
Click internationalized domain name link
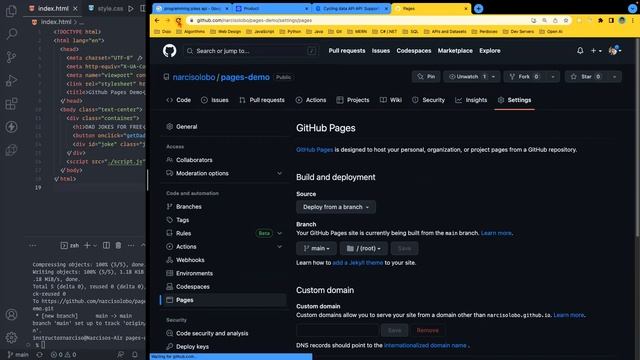click(425, 345)
